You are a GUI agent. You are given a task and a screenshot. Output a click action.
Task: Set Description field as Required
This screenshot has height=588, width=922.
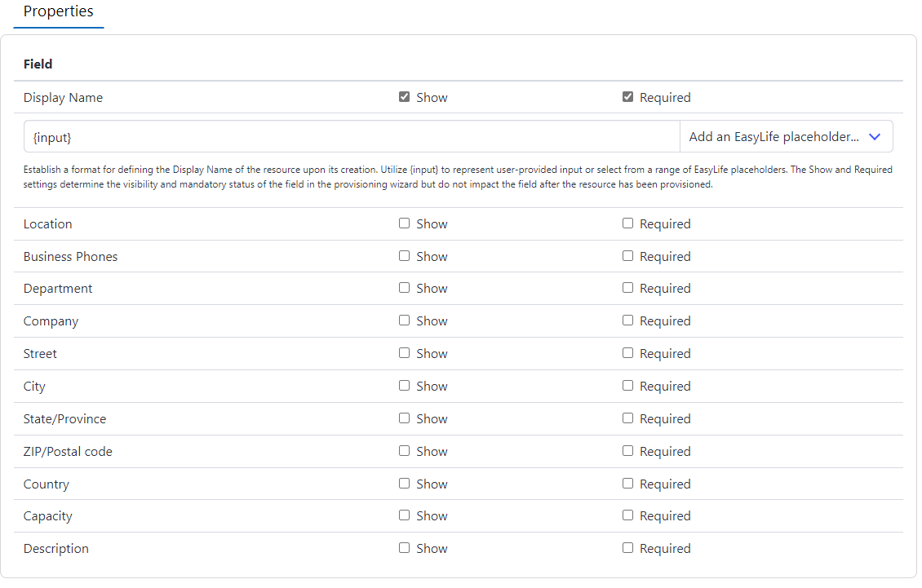627,548
